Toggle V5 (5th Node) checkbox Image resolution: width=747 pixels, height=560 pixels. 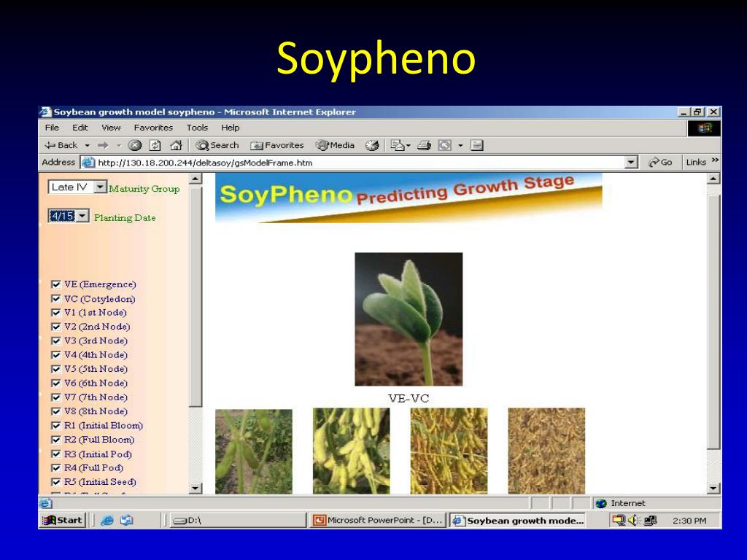click(55, 369)
